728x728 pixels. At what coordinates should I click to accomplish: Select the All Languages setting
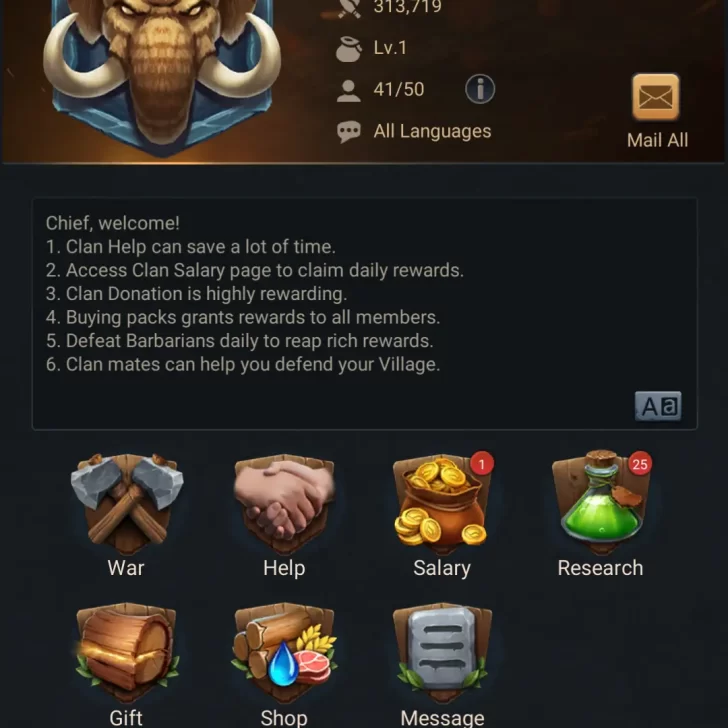tap(432, 131)
